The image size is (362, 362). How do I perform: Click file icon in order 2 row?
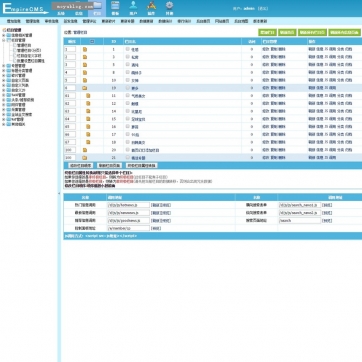(x=85, y=57)
